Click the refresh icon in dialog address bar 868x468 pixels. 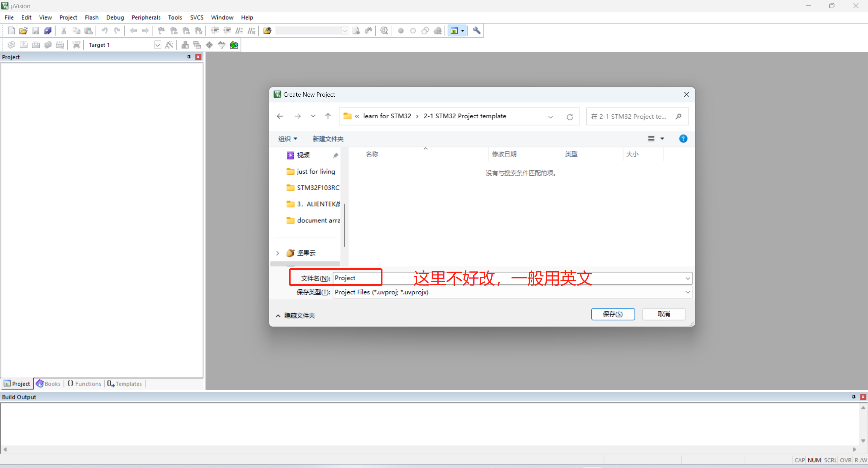tap(570, 117)
